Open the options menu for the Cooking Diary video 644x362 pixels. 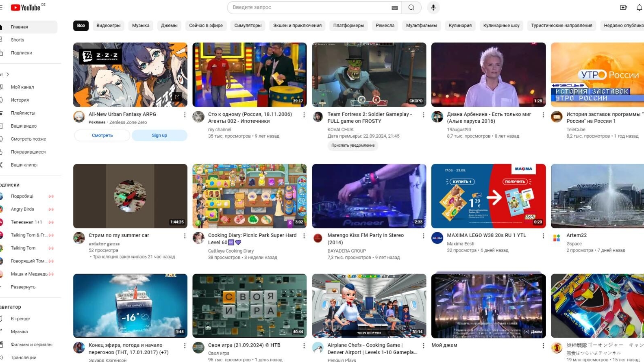click(x=304, y=236)
